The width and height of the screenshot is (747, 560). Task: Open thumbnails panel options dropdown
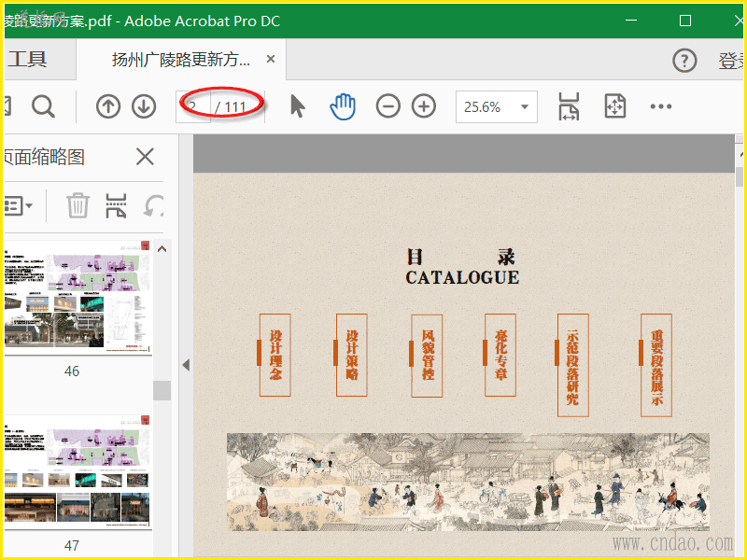(18, 205)
